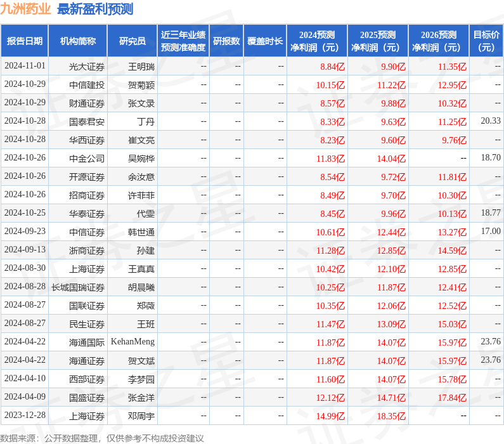Click analyst name 张文录
Image resolution: width=504 pixels, height=444 pixels.
(141, 103)
